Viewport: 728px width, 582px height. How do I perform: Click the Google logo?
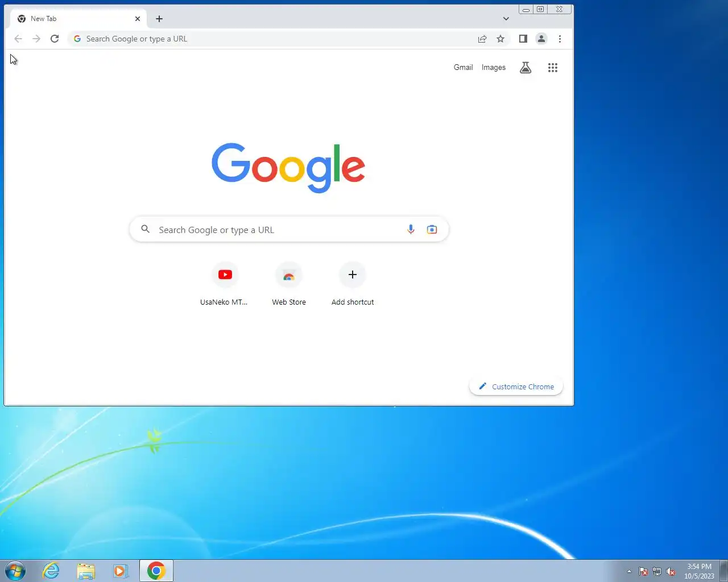(288, 167)
